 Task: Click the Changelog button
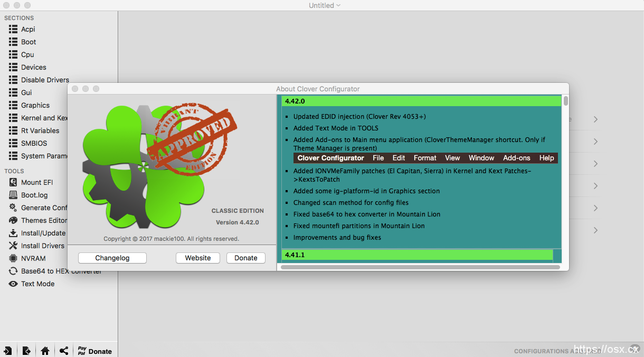(112, 258)
